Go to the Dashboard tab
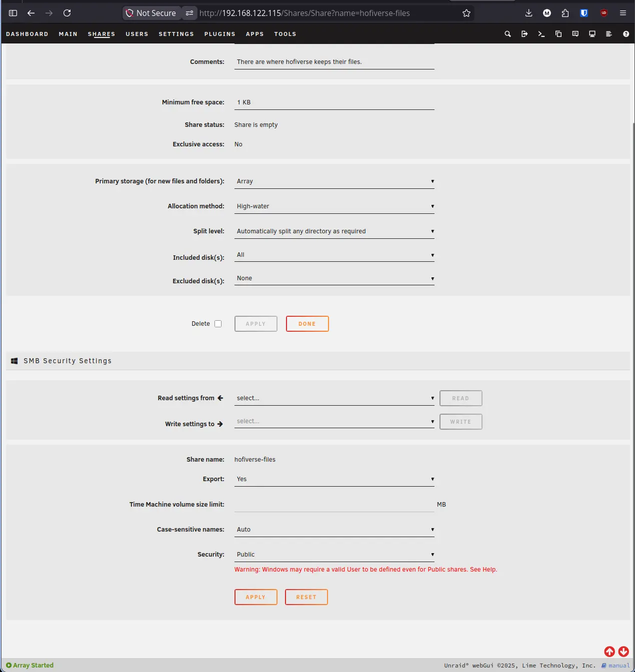Screen dimensions: 635x672 point(27,34)
